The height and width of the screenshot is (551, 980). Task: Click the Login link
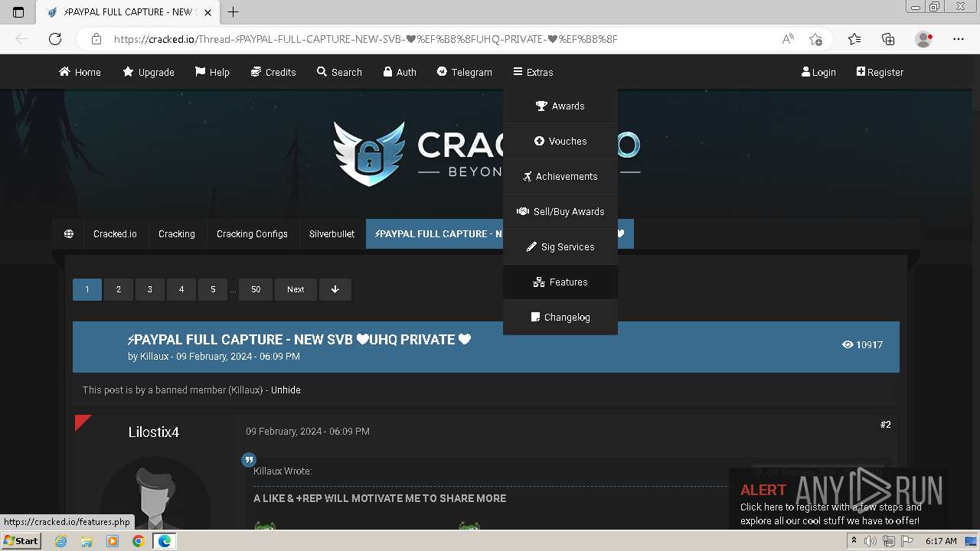(818, 72)
